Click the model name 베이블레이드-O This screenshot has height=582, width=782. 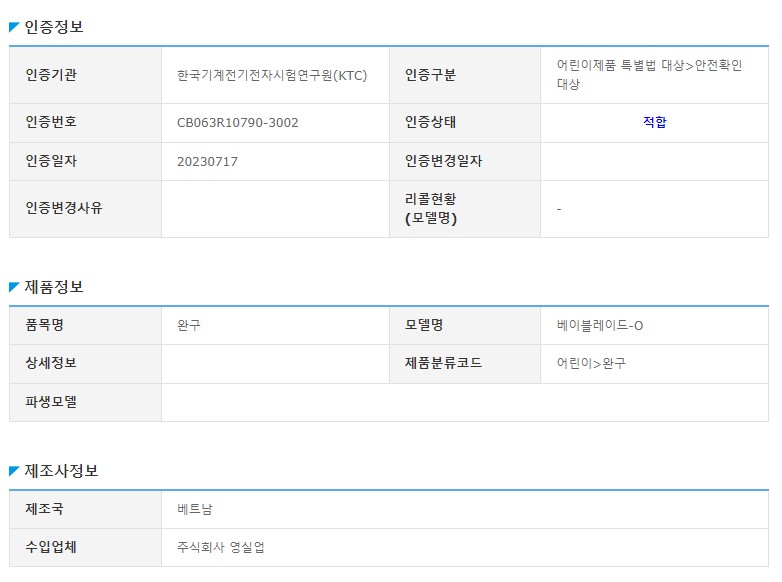point(600,326)
